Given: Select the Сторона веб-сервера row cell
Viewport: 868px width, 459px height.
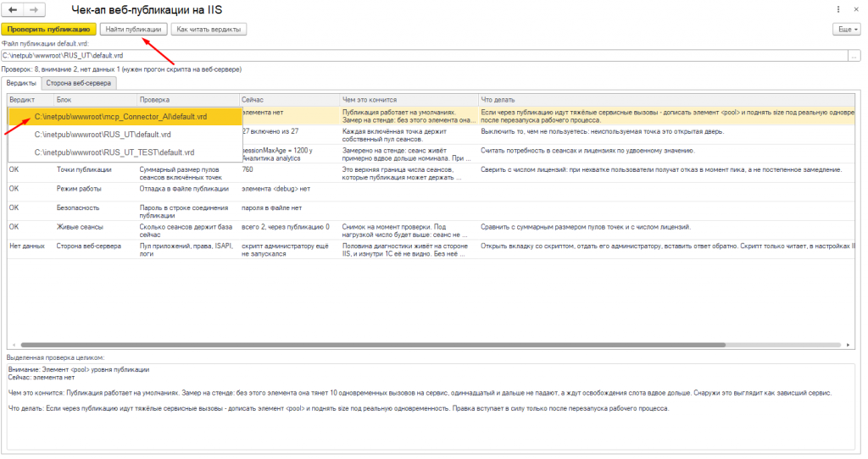Looking at the screenshot, I should [x=96, y=250].
